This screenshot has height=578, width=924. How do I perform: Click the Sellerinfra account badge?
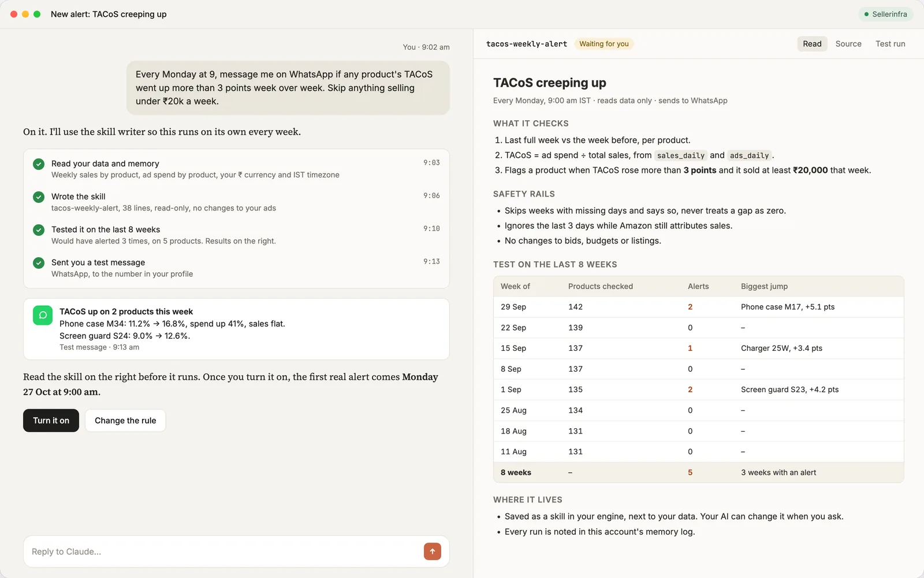886,14
